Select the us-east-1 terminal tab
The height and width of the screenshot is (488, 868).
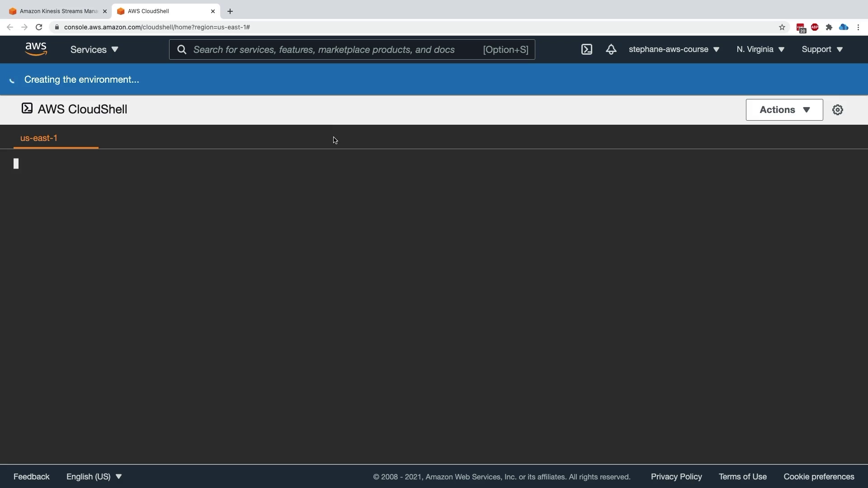click(x=39, y=138)
